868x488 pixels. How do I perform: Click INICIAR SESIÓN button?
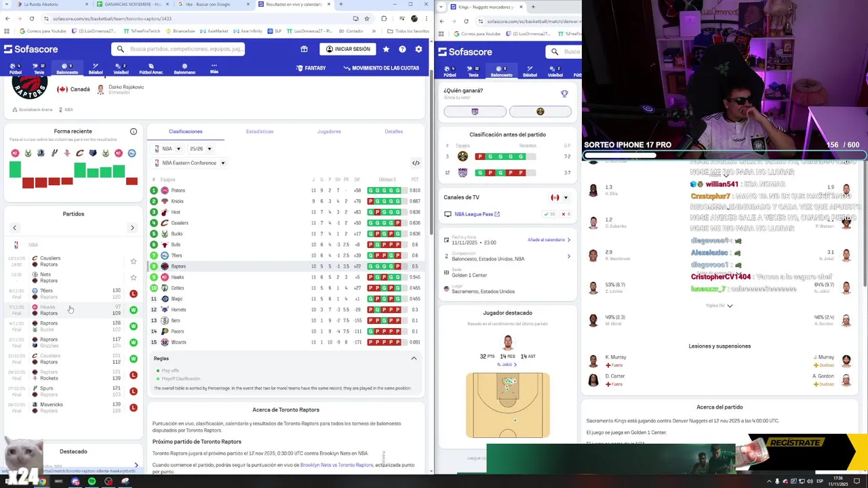coord(348,49)
